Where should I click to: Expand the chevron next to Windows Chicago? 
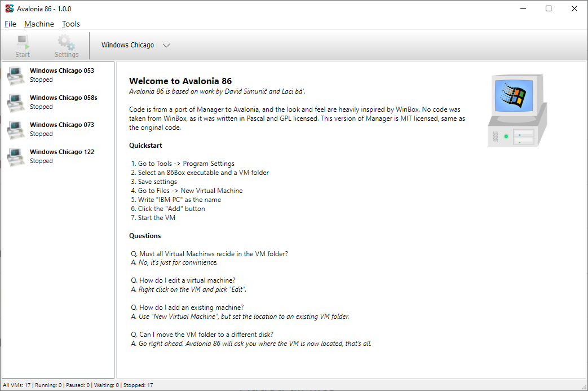point(166,45)
